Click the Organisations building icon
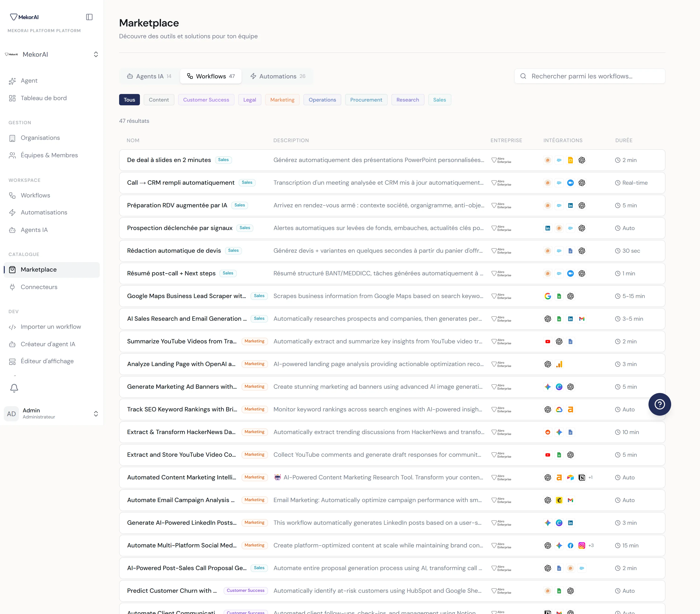700x614 pixels. tap(12, 138)
